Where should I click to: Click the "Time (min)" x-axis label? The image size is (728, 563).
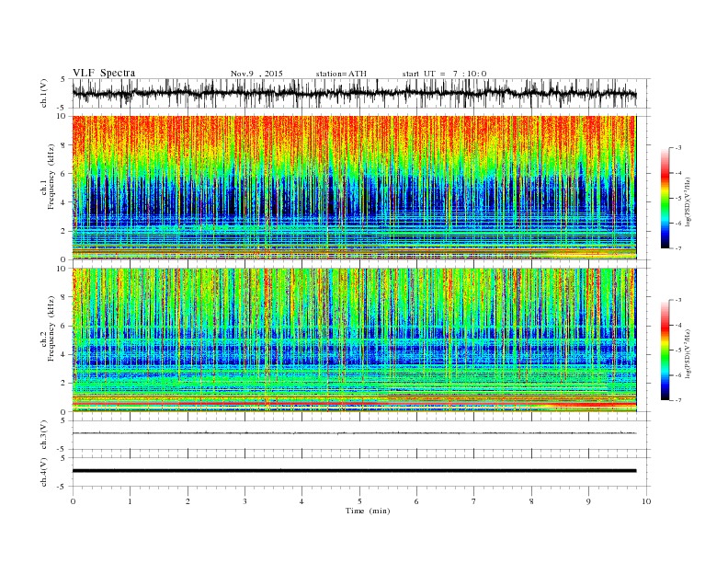click(x=368, y=511)
